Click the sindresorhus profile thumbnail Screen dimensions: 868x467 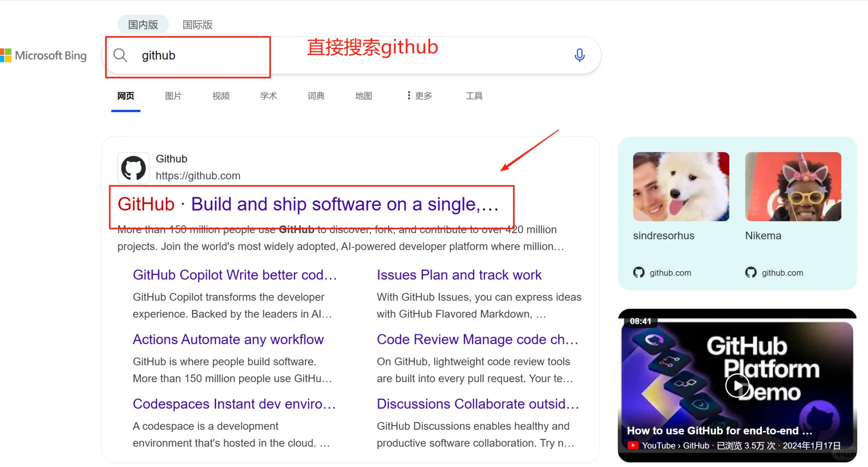point(681,186)
